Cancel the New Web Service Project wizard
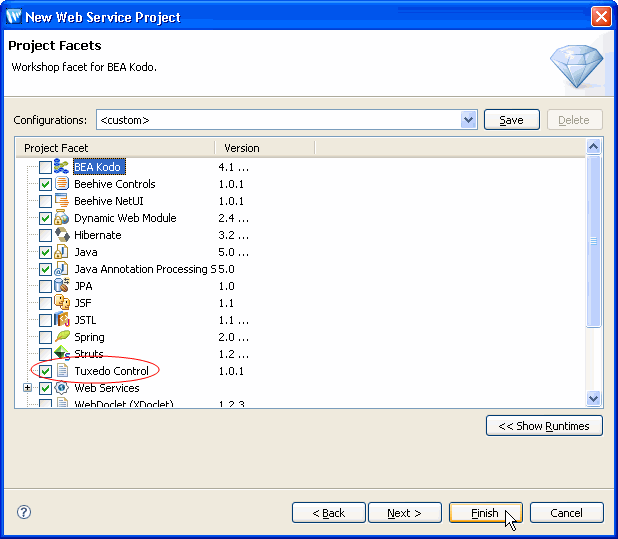 566,513
